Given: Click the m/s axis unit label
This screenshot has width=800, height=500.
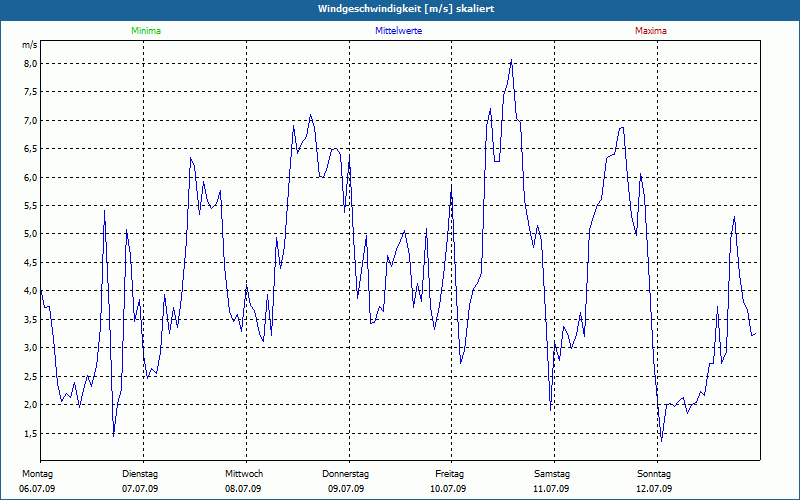Looking at the screenshot, I should pos(30,45).
